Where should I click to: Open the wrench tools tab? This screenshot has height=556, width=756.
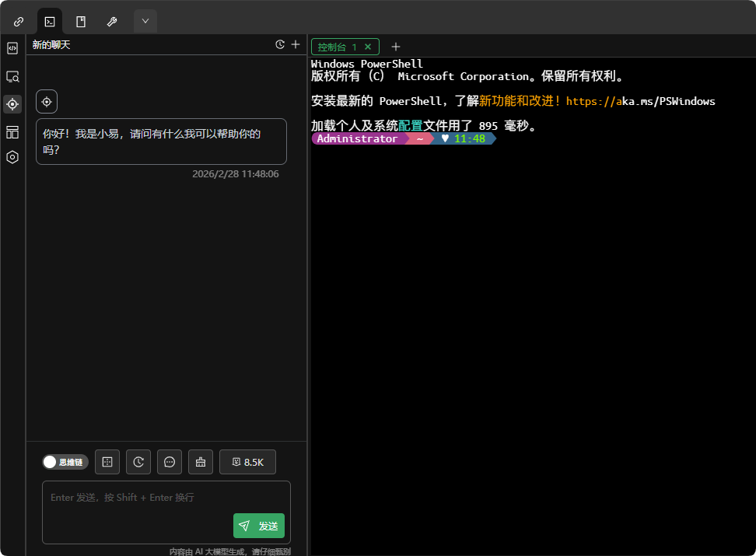[x=112, y=21]
